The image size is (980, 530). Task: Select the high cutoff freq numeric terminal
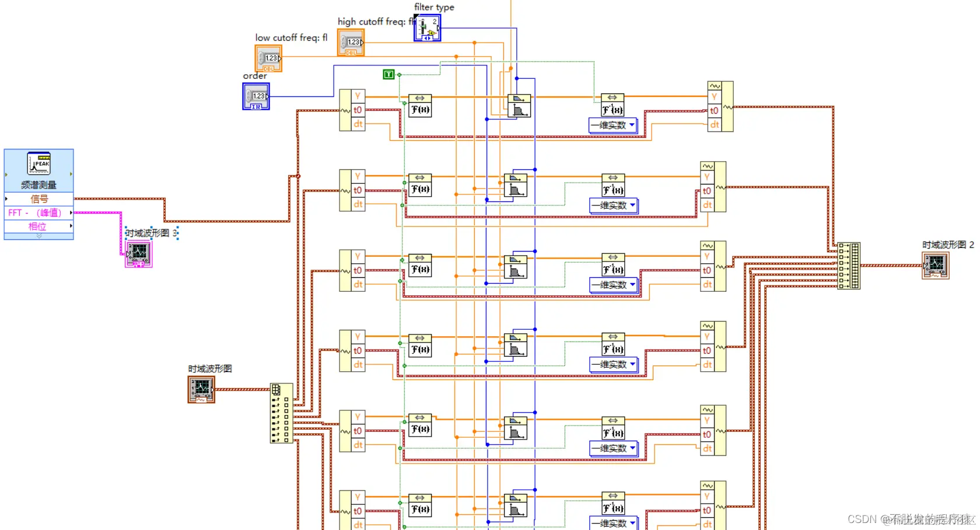coord(351,43)
